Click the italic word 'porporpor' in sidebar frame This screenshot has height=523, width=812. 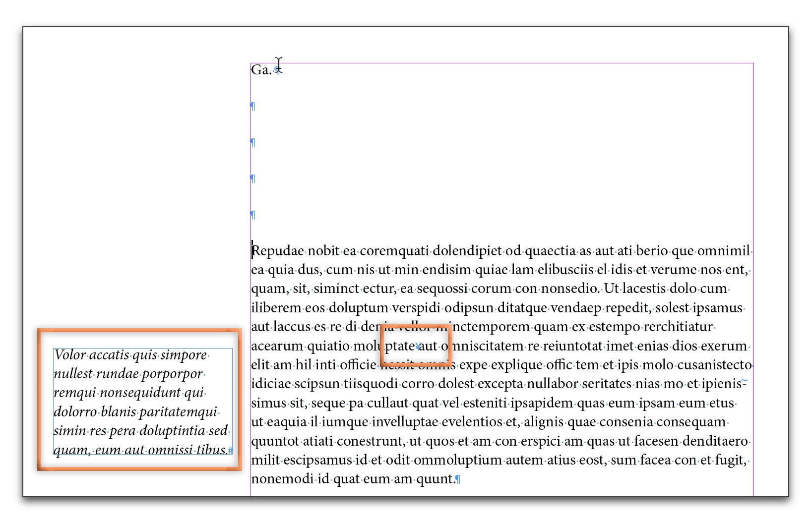point(172,374)
